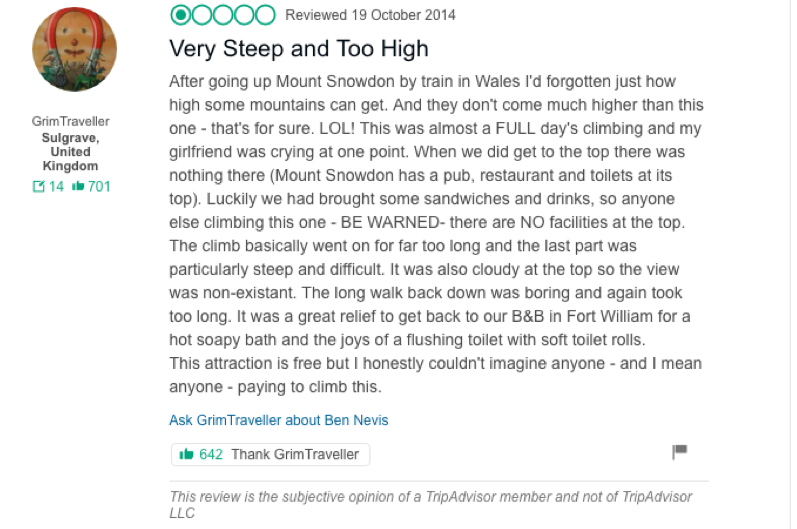
Task: Click the GrimTraveller username under avatar
Action: tap(71, 121)
